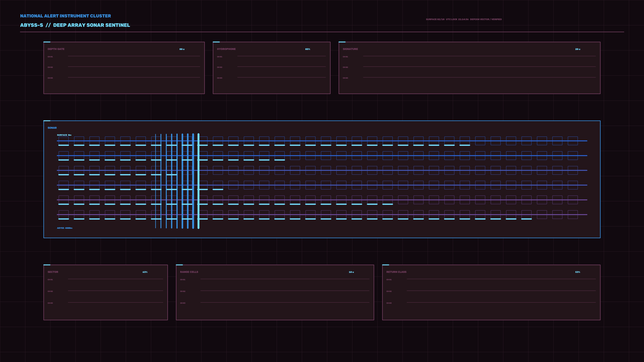This screenshot has height=362, width=644.
Task: Select the DEPTH GATE panel title
Action: pos(56,49)
